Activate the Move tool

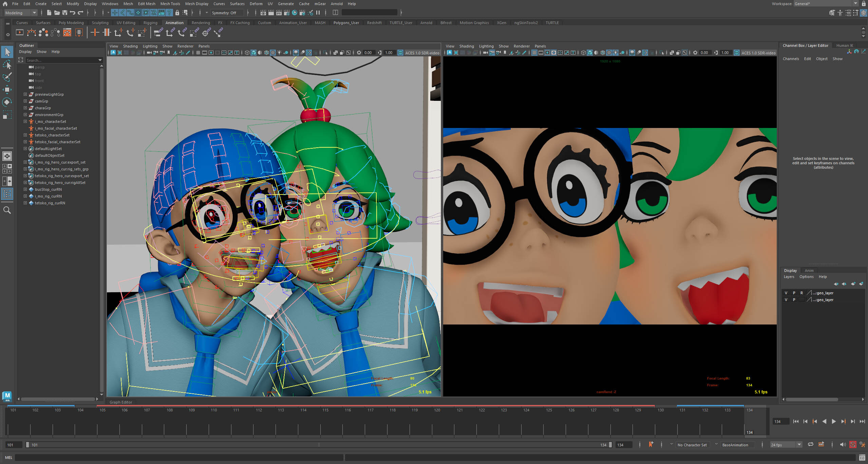pyautogui.click(x=7, y=90)
